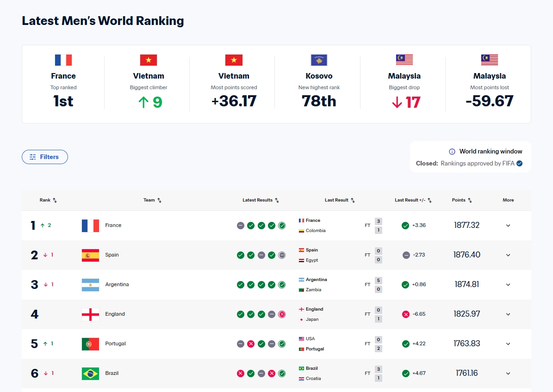Open Argentina team link in table

[117, 285]
